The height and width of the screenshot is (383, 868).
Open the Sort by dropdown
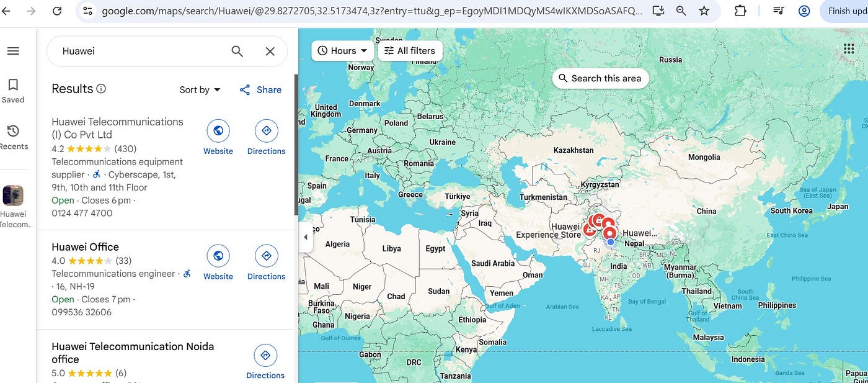(x=200, y=90)
